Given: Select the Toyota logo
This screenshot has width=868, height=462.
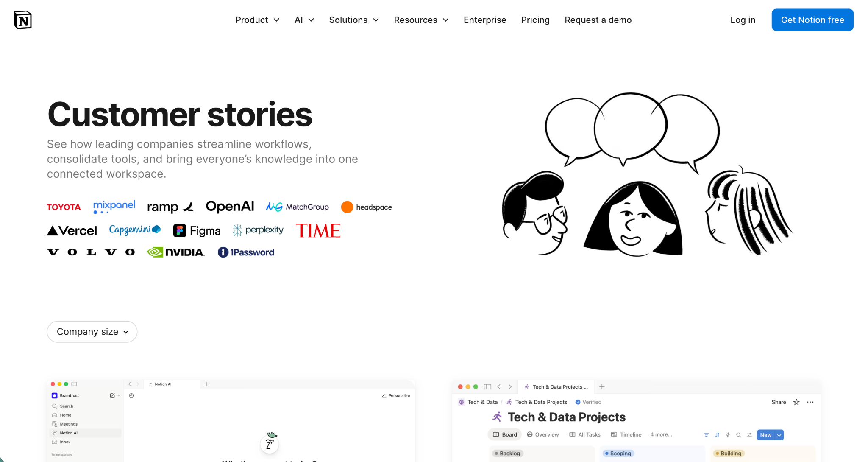Looking at the screenshot, I should click(x=64, y=207).
